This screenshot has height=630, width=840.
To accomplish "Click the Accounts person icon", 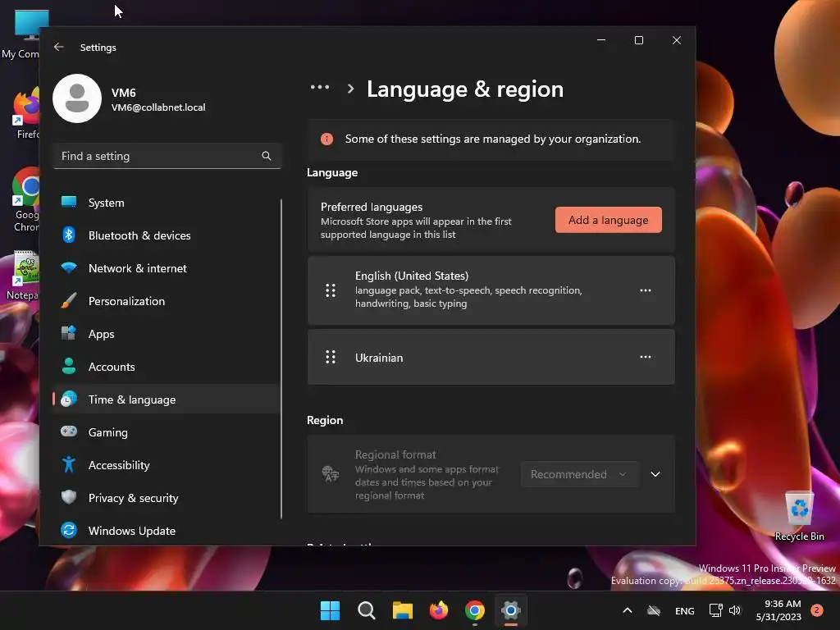I will (69, 366).
